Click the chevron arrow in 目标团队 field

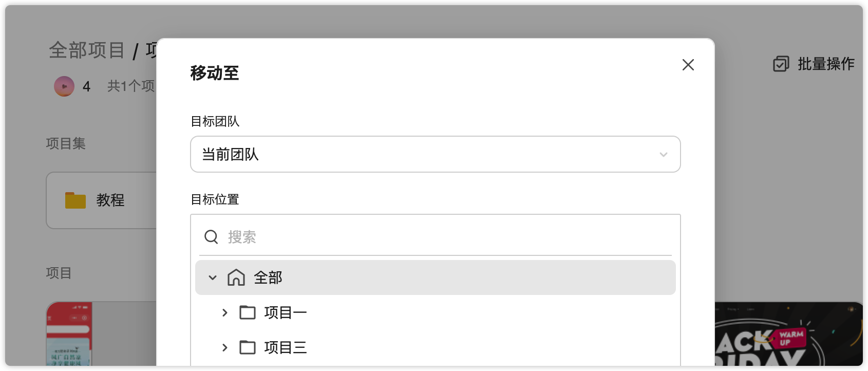(x=663, y=155)
